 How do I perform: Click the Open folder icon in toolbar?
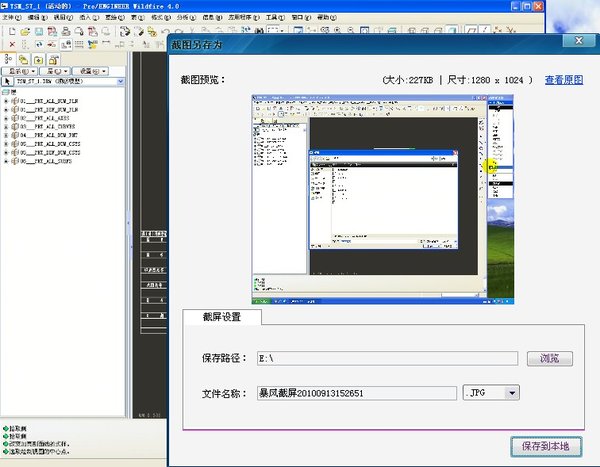[x=25, y=32]
